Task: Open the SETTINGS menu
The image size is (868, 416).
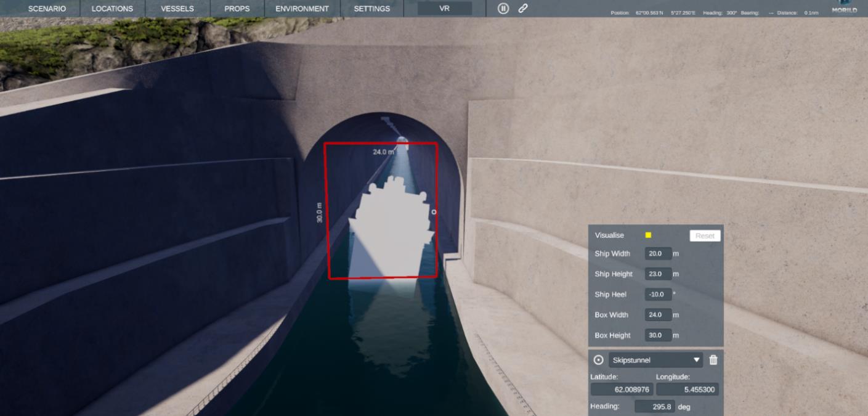Action: (x=371, y=9)
